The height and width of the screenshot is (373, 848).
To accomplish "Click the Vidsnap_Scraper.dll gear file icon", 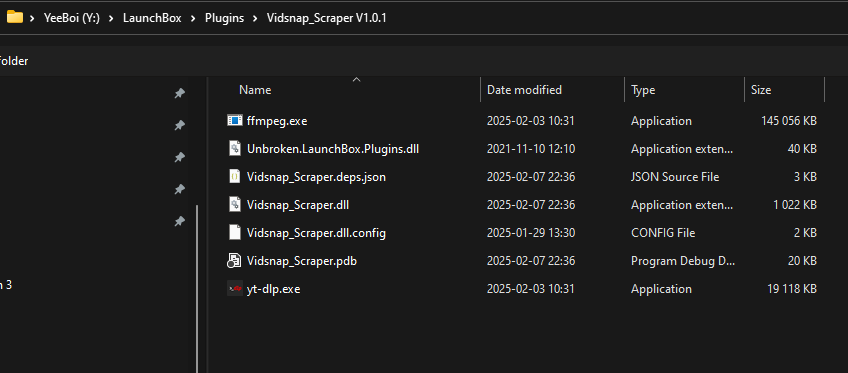I will pyautogui.click(x=234, y=205).
